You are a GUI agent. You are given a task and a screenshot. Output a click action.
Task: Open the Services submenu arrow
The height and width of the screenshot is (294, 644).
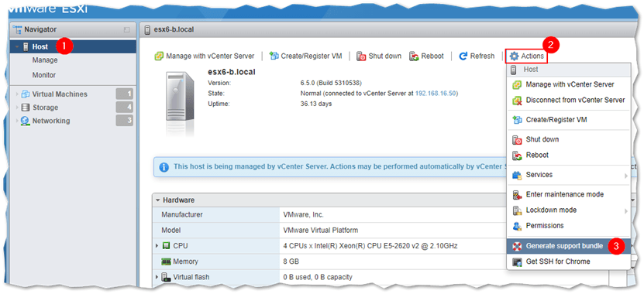click(626, 176)
